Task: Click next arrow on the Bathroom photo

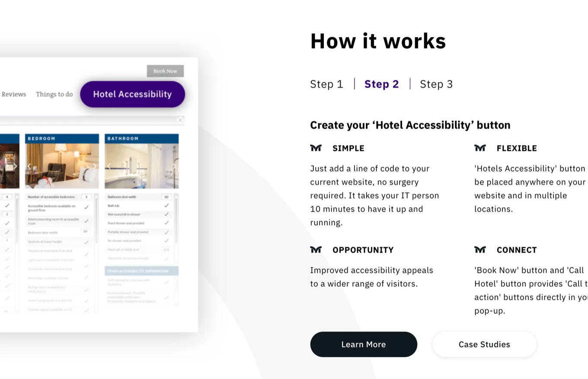Action: 175,166
